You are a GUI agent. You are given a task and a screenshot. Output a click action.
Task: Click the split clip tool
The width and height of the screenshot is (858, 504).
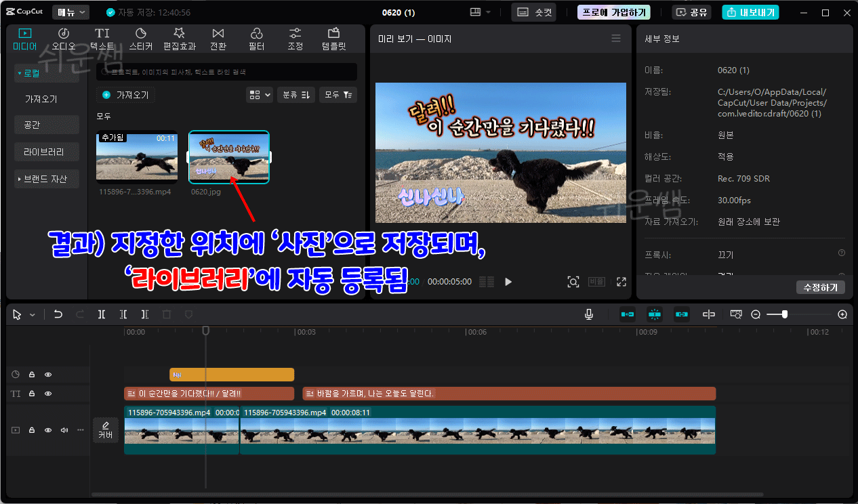(x=101, y=314)
